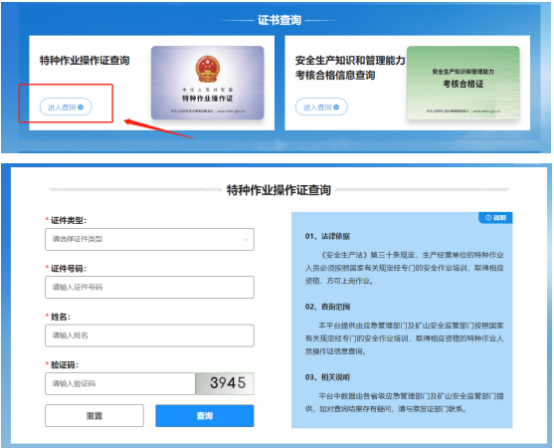
Task: Click the 重置 button
Action: [94, 415]
